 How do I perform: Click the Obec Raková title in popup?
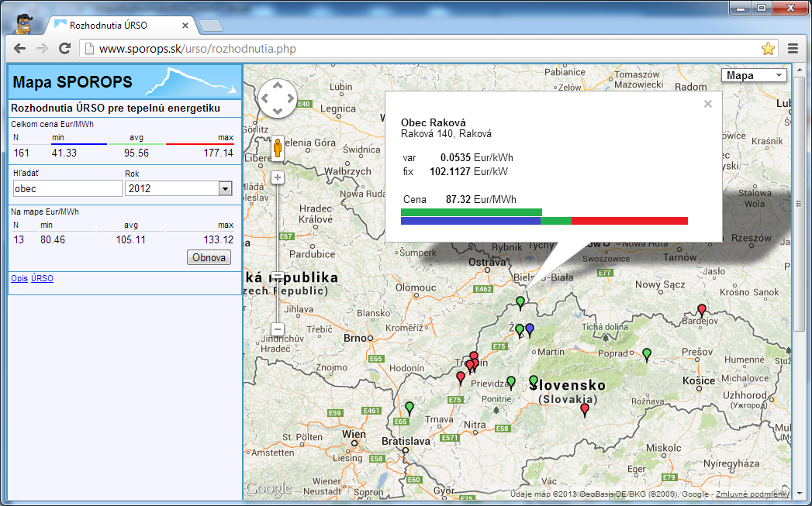click(434, 122)
